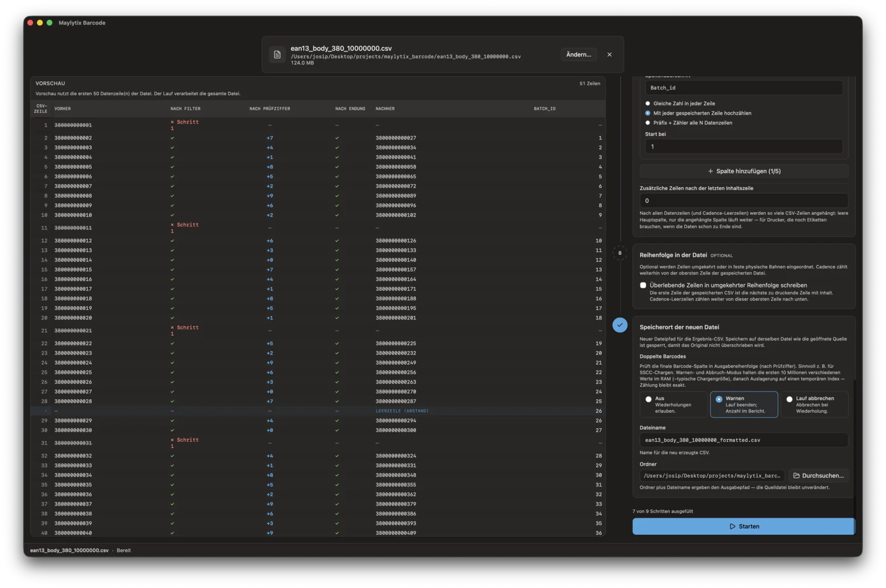886x588 pixels.
Task: Click the BATCH_ID column header
Action: pyautogui.click(x=544, y=109)
